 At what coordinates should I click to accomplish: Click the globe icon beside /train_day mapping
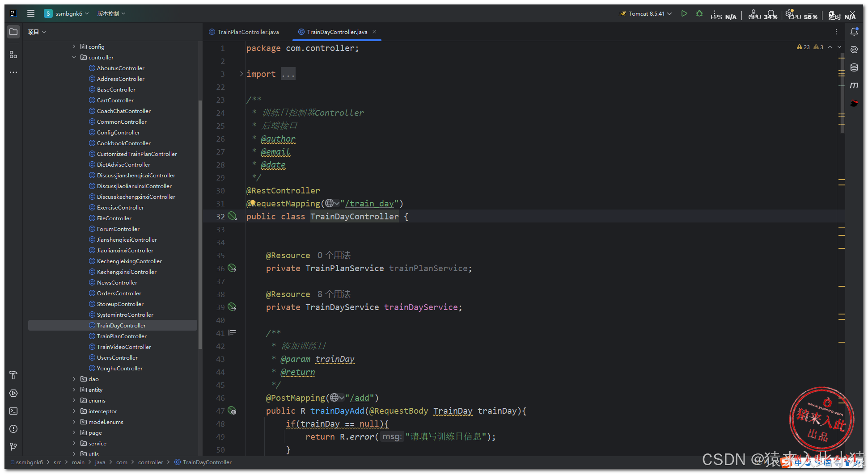coord(330,203)
